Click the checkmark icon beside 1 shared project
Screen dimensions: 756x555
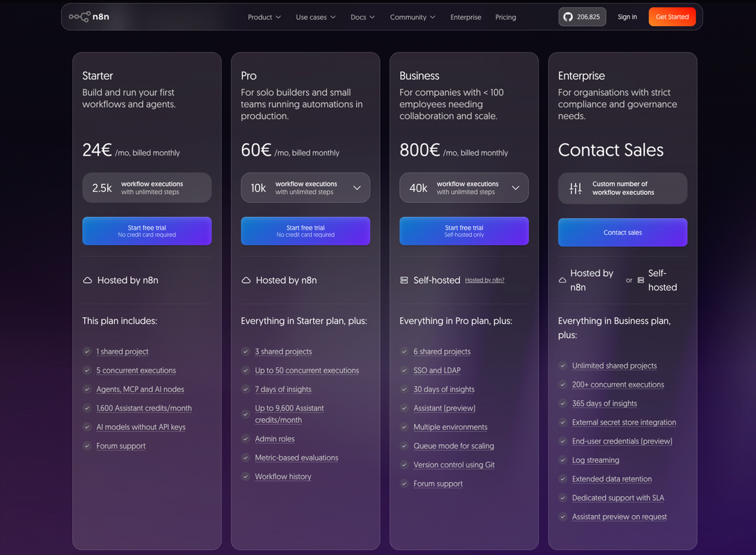pyautogui.click(x=87, y=351)
